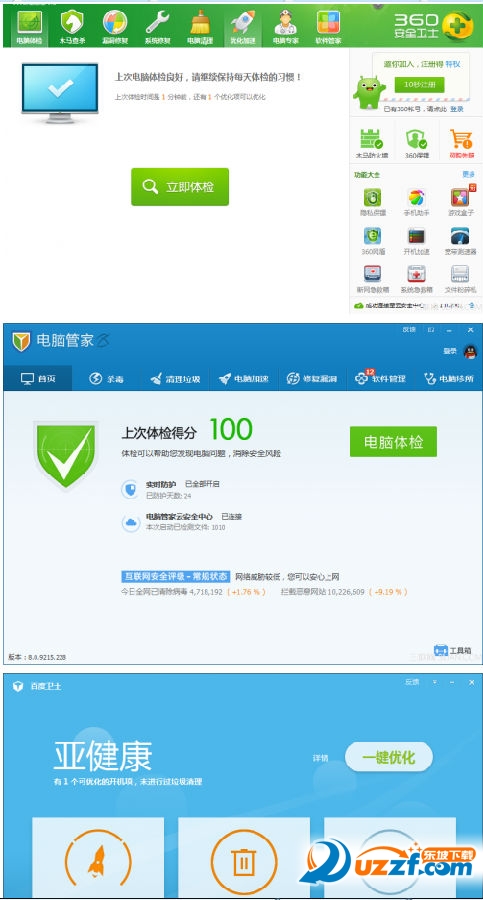
Task: Open the dropdown arrow in 百度卫士 title bar
Action: 435,682
